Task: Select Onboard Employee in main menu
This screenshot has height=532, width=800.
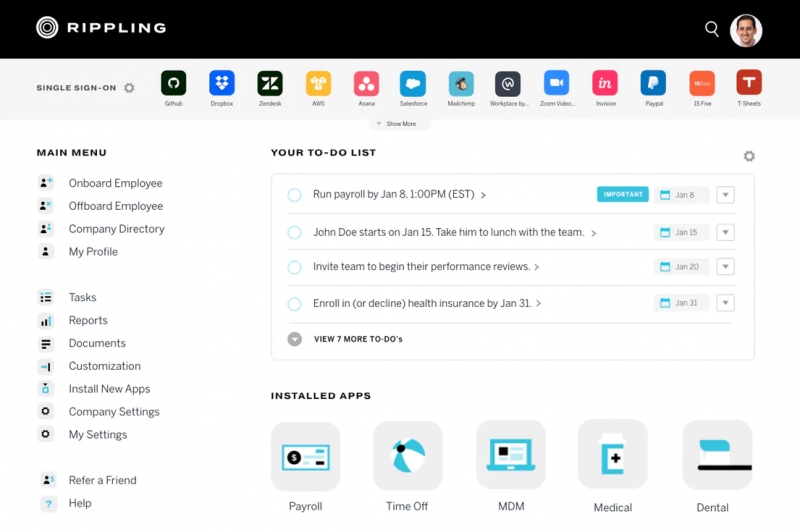Action: (x=101, y=183)
